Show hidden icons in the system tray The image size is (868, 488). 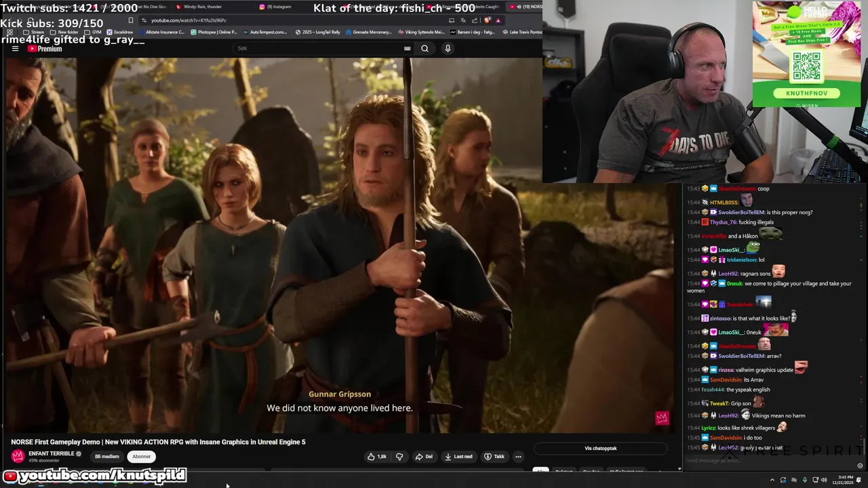[x=772, y=480]
